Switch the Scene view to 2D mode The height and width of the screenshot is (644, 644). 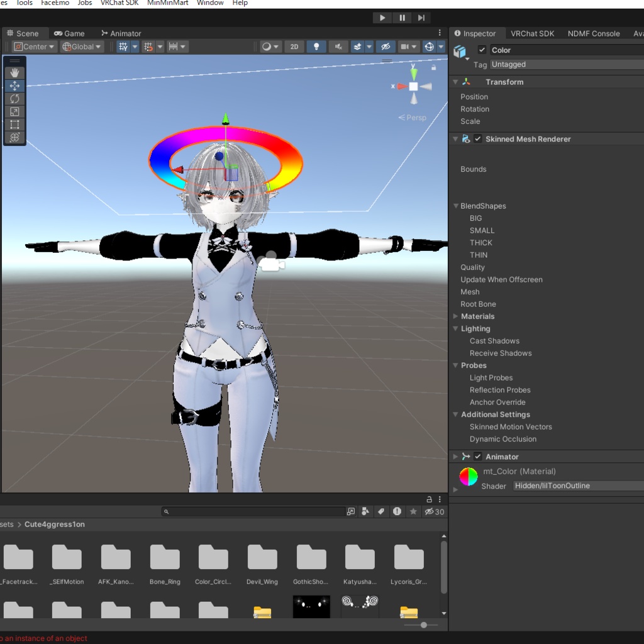[294, 47]
